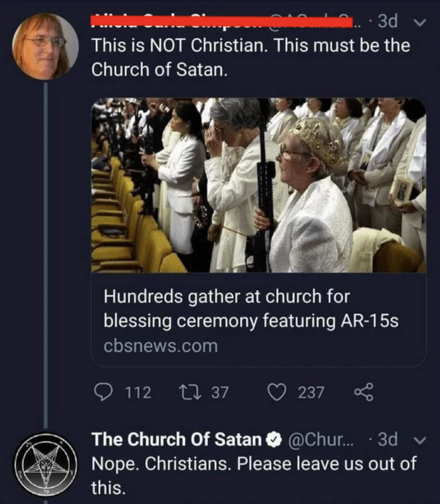
Task: Click the headline about the blessing ceremony
Action: [251, 309]
